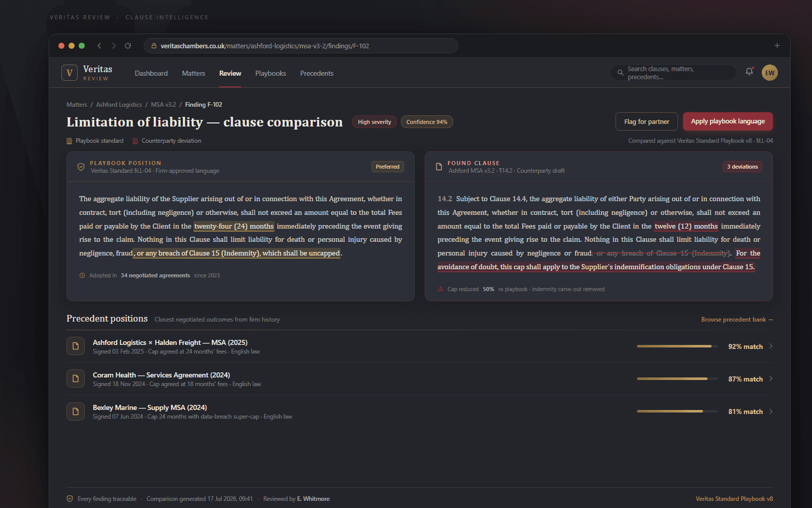Click the clock icon beside Adopted in
The image size is (812, 508).
[82, 275]
